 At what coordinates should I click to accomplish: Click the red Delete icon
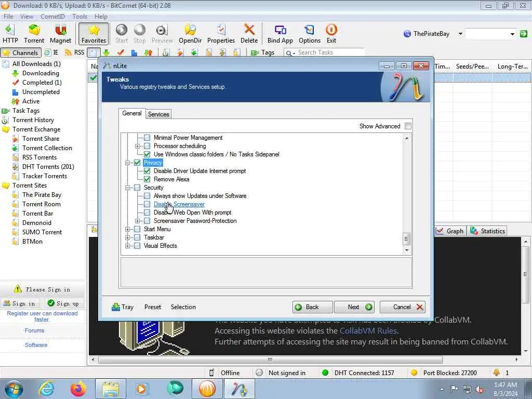pos(249,34)
